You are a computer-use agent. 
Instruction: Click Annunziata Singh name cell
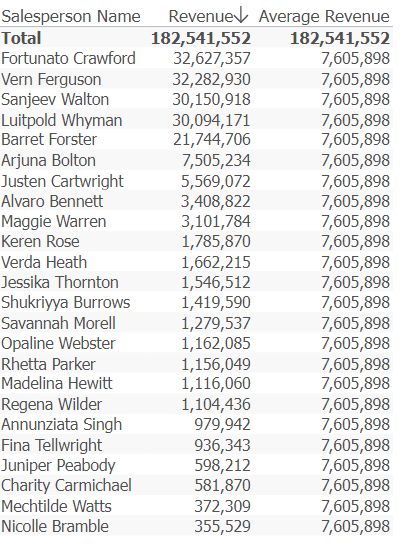point(61,425)
